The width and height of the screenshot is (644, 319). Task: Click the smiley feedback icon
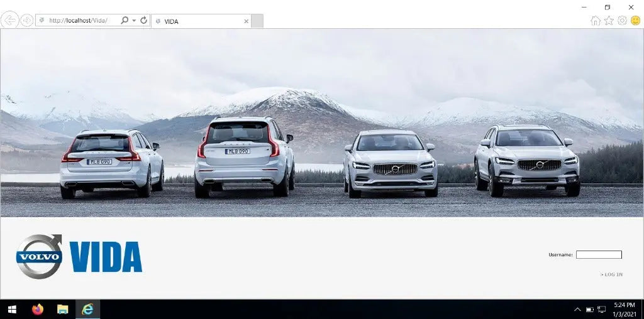coord(635,21)
